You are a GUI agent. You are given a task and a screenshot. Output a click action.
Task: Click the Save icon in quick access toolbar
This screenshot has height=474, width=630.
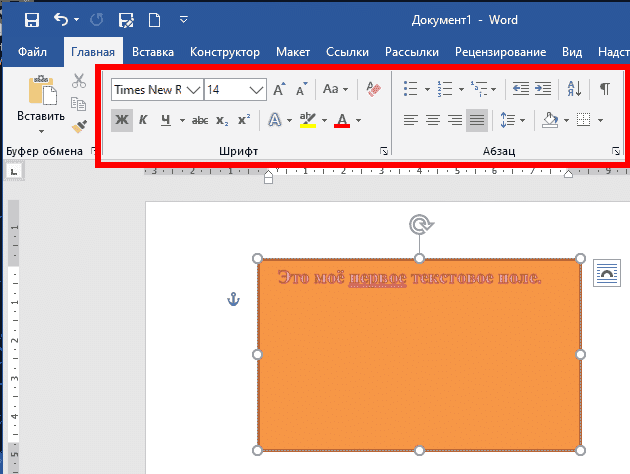tap(32, 20)
